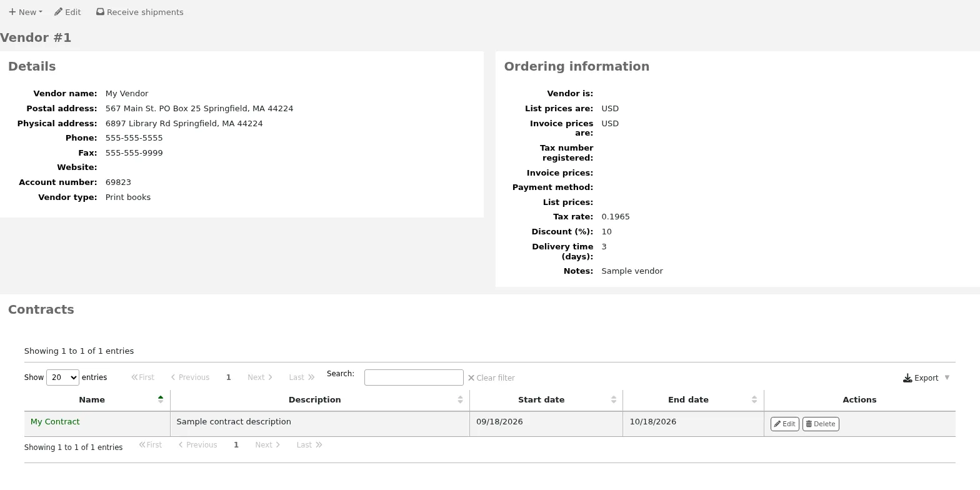
Task: Click the Clear filter link
Action: click(x=491, y=378)
